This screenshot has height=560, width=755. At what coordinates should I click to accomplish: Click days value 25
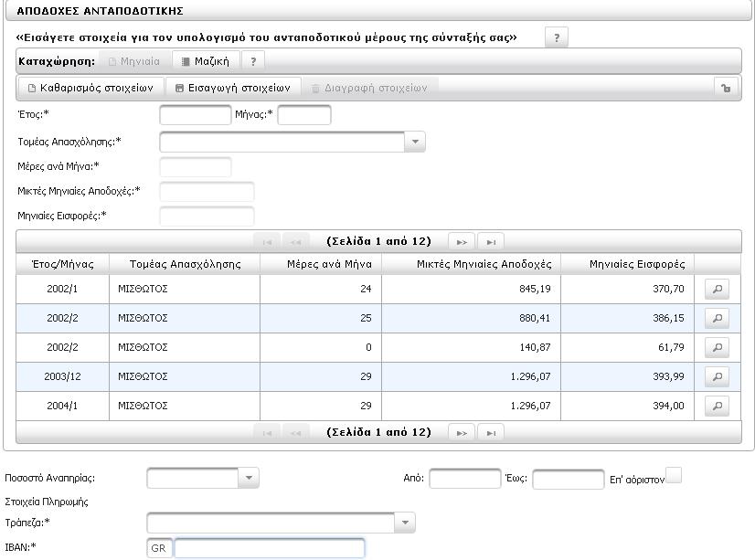pos(366,319)
